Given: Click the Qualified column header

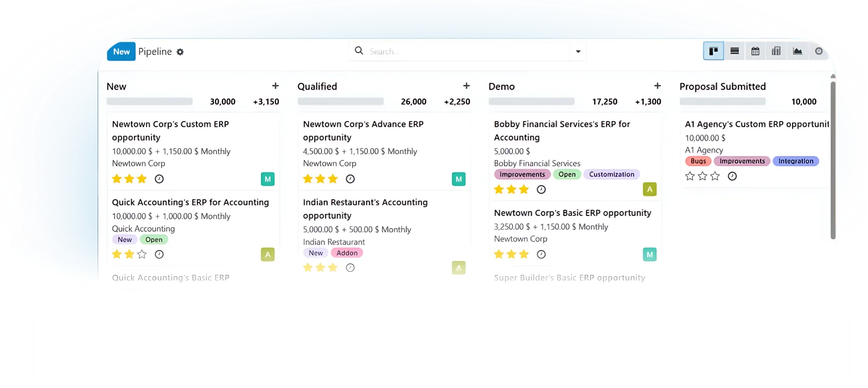Looking at the screenshot, I should point(317,86).
